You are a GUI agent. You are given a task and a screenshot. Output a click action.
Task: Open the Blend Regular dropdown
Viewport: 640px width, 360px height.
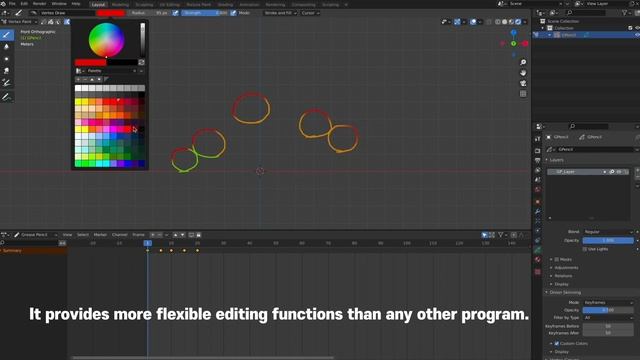608,232
